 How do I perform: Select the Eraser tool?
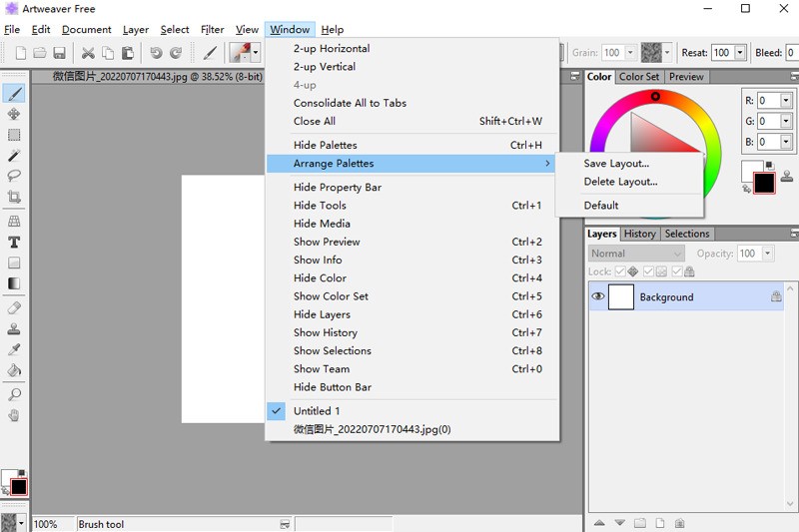(x=14, y=307)
